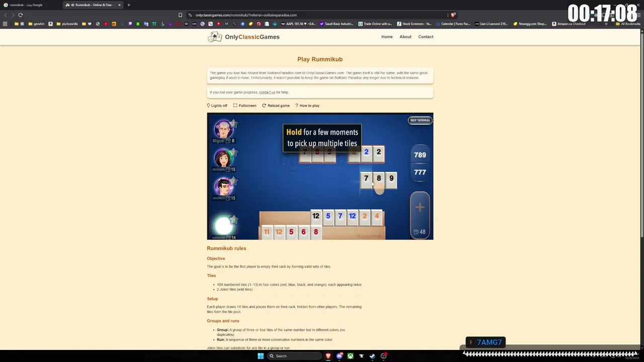Viewport: 644px width, 362px height.
Task: Skip the tutorial in the Rummikub game
Action: click(x=420, y=120)
